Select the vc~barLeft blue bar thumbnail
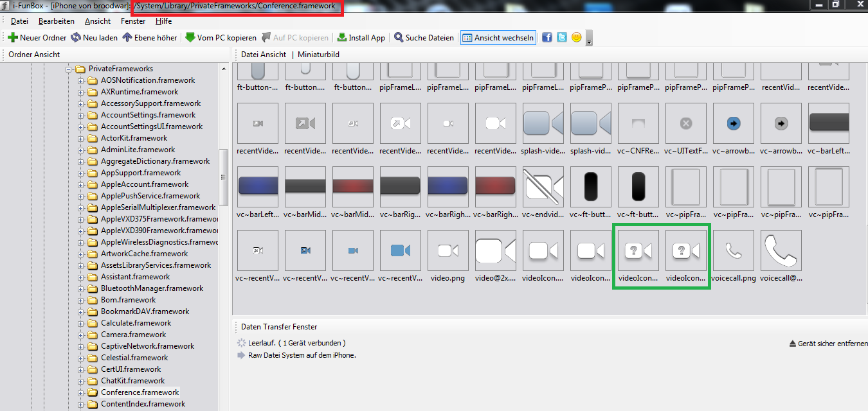Image resolution: width=868 pixels, height=411 pixels. click(x=258, y=188)
